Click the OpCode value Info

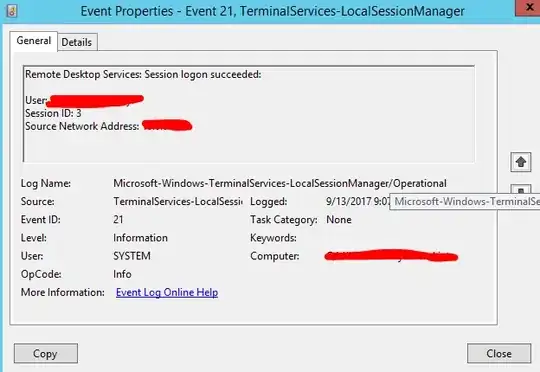pos(122,274)
